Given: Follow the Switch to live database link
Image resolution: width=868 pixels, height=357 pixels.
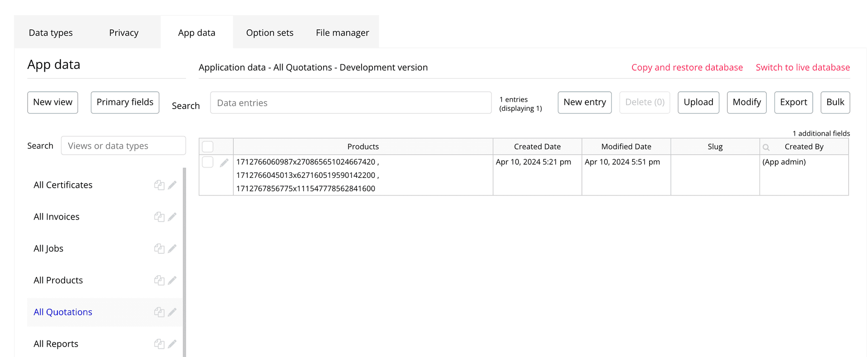Looking at the screenshot, I should point(802,67).
